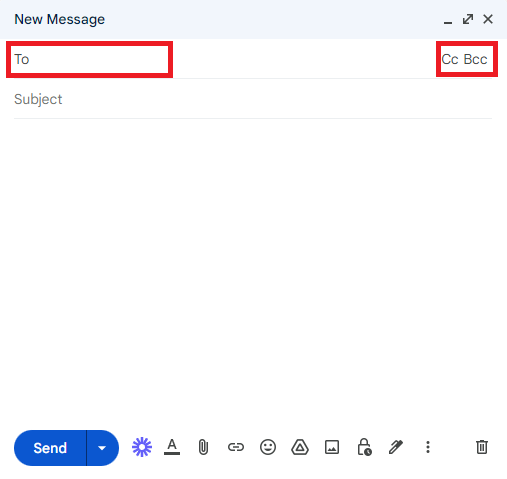507x479 pixels.
Task: Insert signature with the pen icon
Action: (x=396, y=447)
